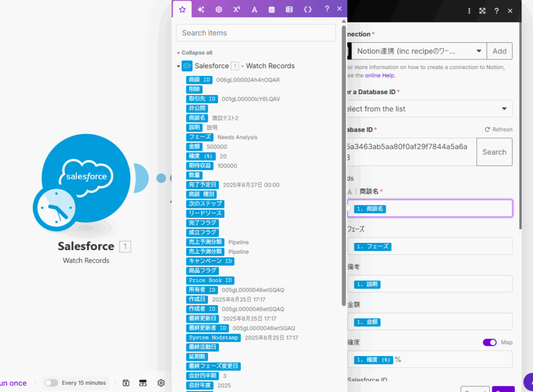Click the Notion module fullscreen expand icon
The height and width of the screenshot is (392, 533).
(x=483, y=11)
